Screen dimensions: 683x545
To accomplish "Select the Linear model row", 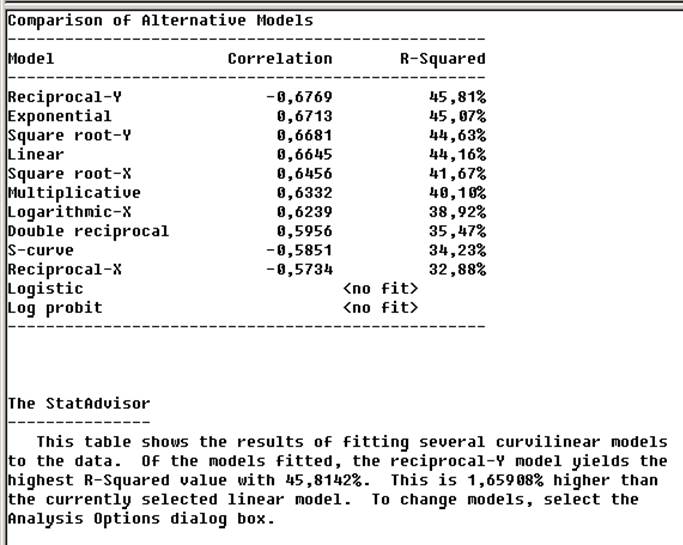I will click(x=247, y=155).
